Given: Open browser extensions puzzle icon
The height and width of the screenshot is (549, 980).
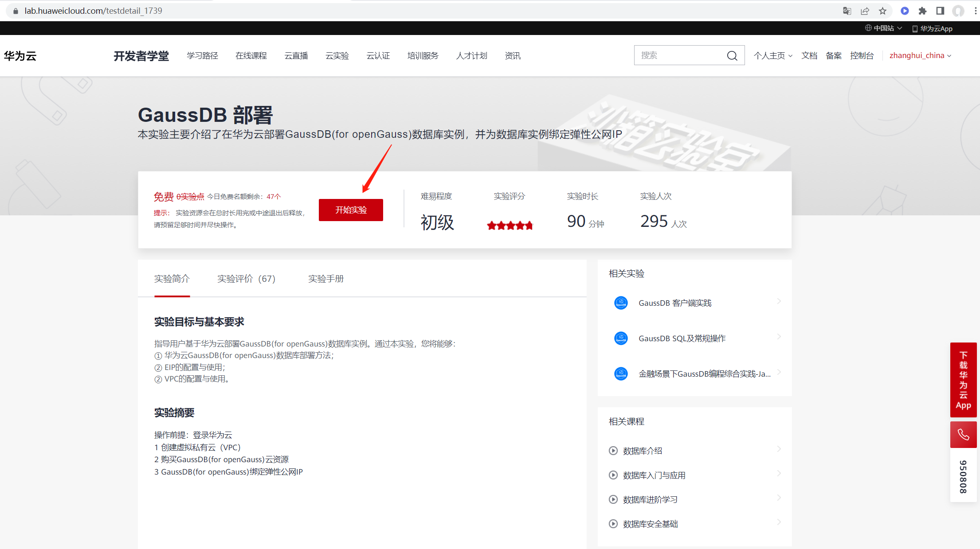Looking at the screenshot, I should [x=922, y=11].
